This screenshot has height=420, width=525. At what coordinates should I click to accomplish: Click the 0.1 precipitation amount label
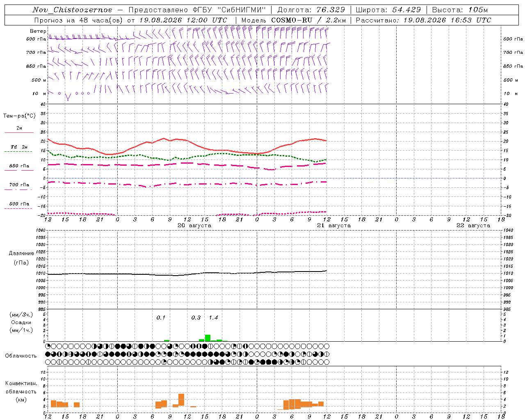161,318
